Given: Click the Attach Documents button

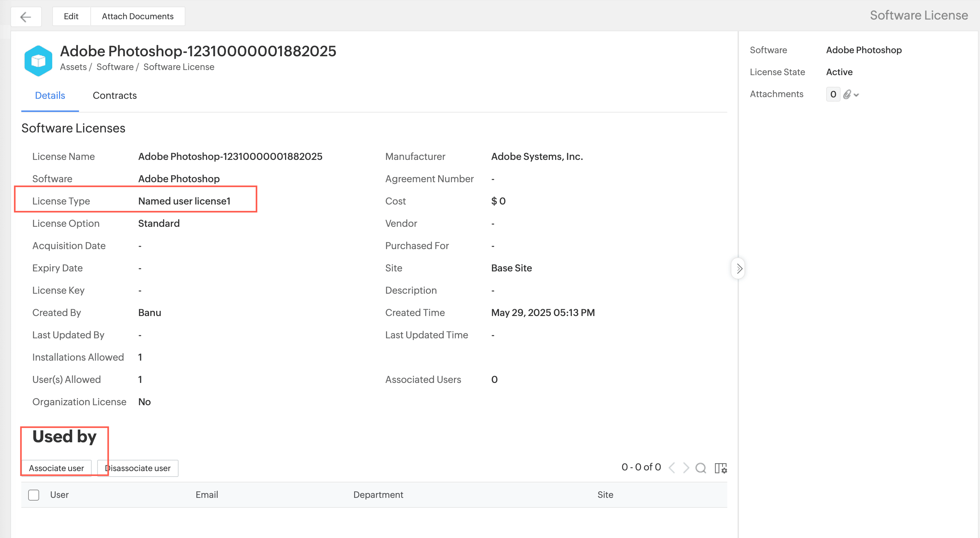Looking at the screenshot, I should pyautogui.click(x=137, y=16).
